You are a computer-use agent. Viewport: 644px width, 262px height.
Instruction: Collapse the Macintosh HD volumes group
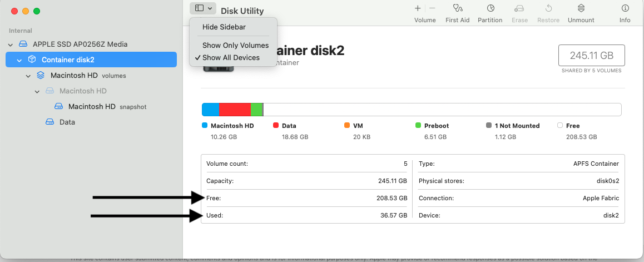pos(28,76)
